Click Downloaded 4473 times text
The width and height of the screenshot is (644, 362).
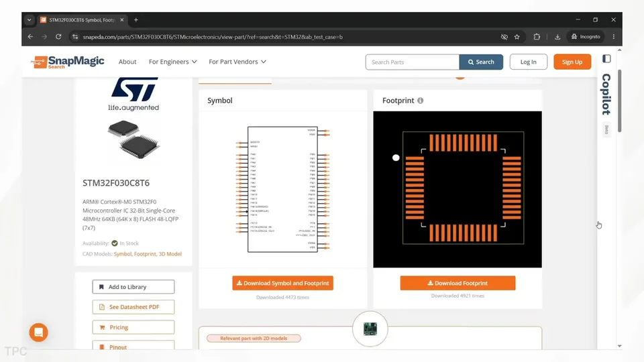click(282, 297)
